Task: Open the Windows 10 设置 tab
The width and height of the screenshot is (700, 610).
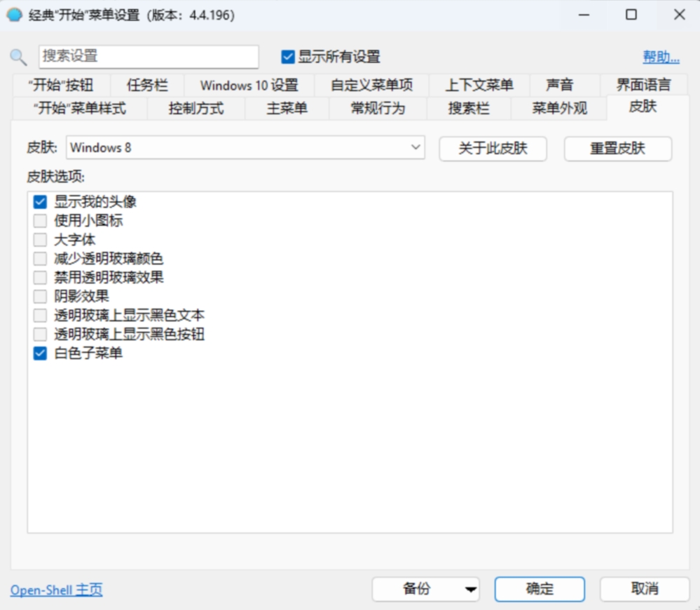Action: (249, 85)
